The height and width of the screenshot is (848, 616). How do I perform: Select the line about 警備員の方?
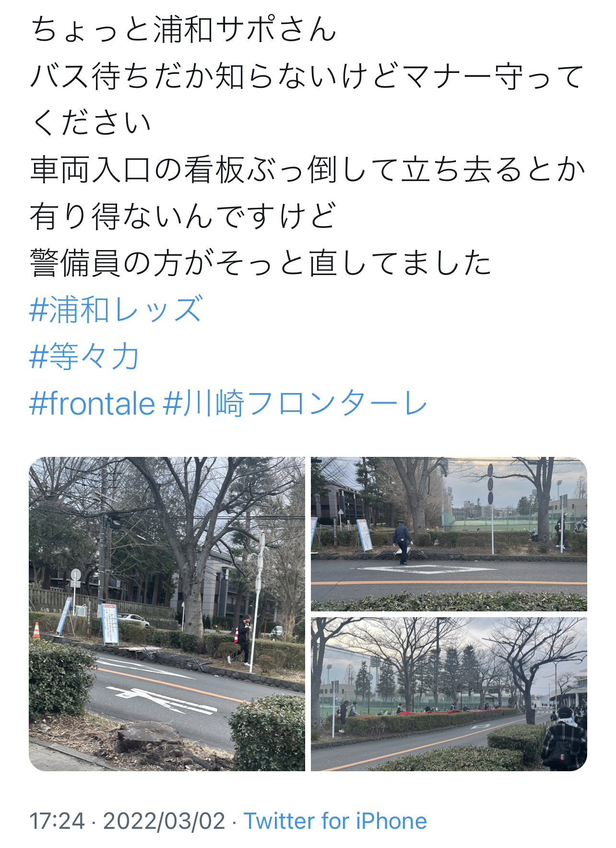[x=261, y=263]
